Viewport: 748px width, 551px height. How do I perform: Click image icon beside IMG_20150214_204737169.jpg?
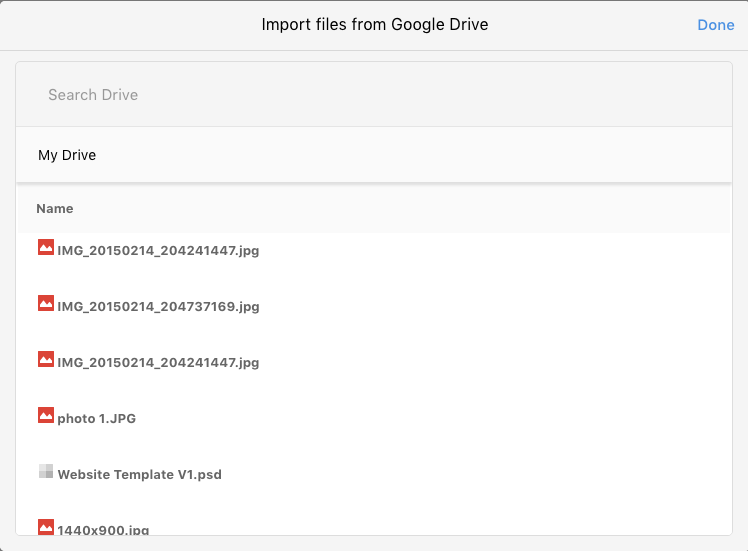click(46, 303)
